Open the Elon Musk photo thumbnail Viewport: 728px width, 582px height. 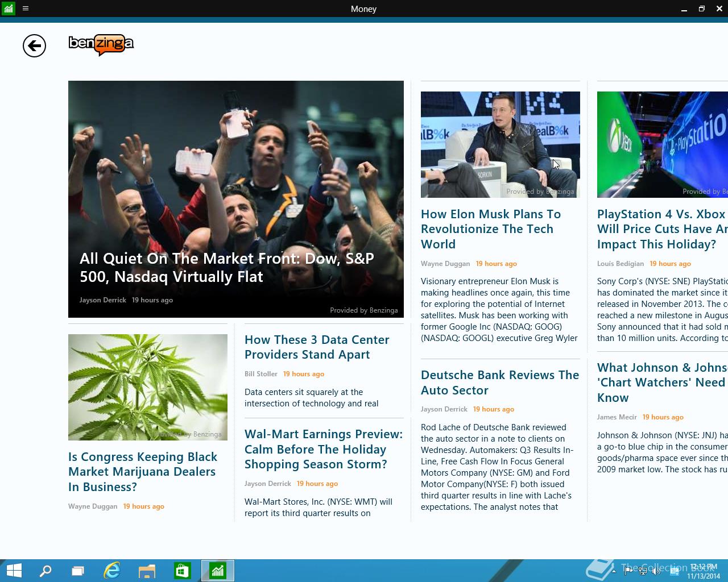tap(500, 144)
